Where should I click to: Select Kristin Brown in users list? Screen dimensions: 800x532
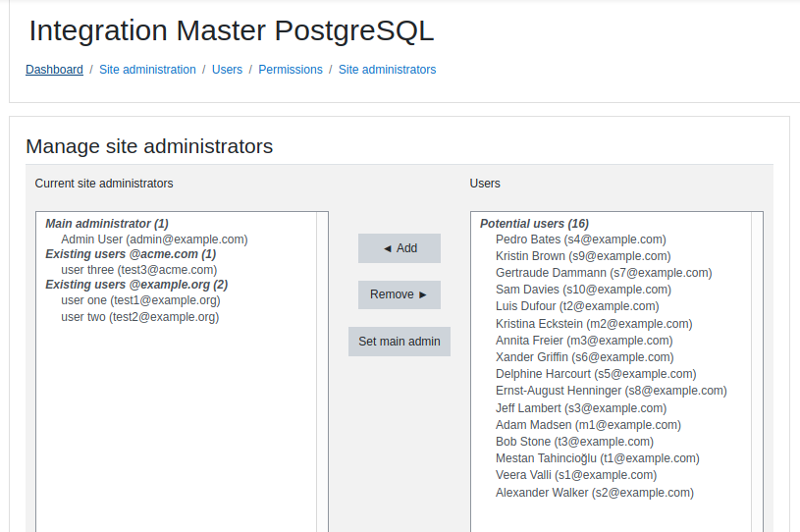tap(583, 256)
